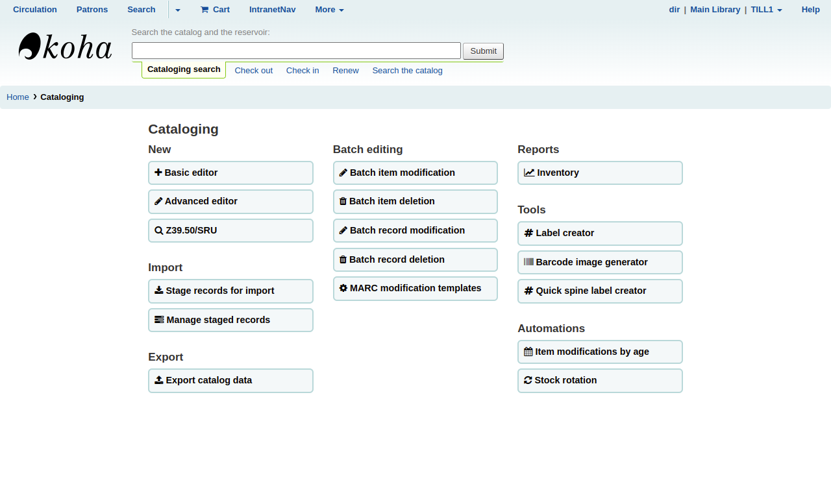Click the trash icon on Batch item deletion

[x=343, y=201]
